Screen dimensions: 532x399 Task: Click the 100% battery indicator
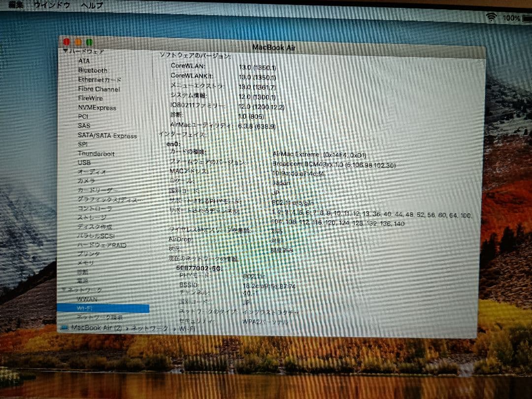tap(511, 18)
